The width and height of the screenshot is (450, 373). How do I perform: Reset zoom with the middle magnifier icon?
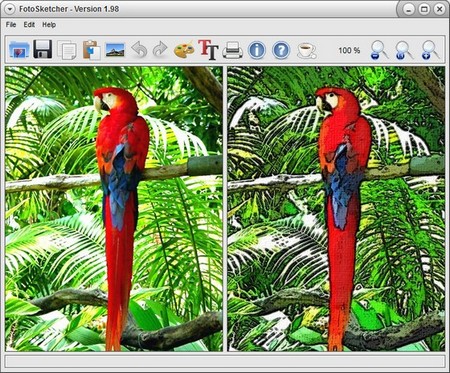tap(404, 50)
